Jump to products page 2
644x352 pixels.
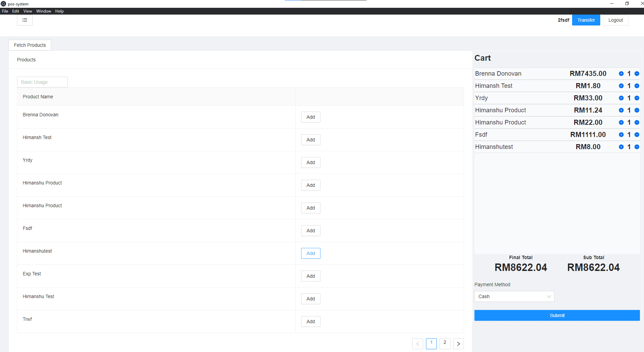(x=445, y=344)
